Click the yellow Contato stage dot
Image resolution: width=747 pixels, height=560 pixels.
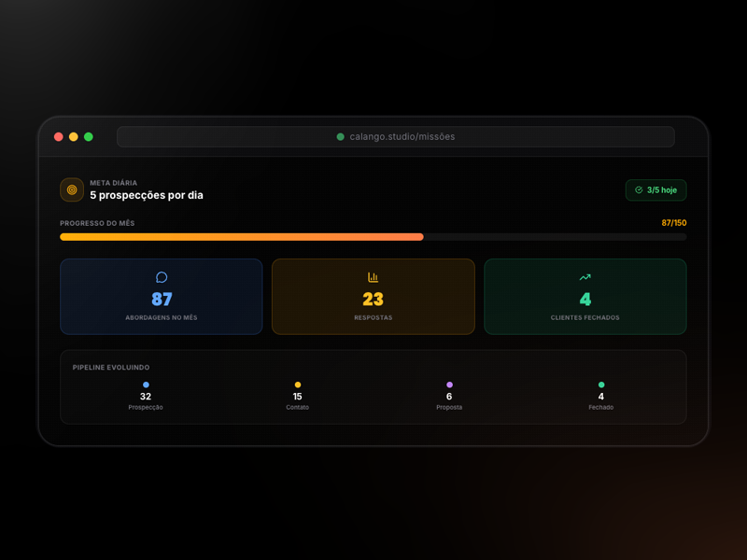(298, 385)
